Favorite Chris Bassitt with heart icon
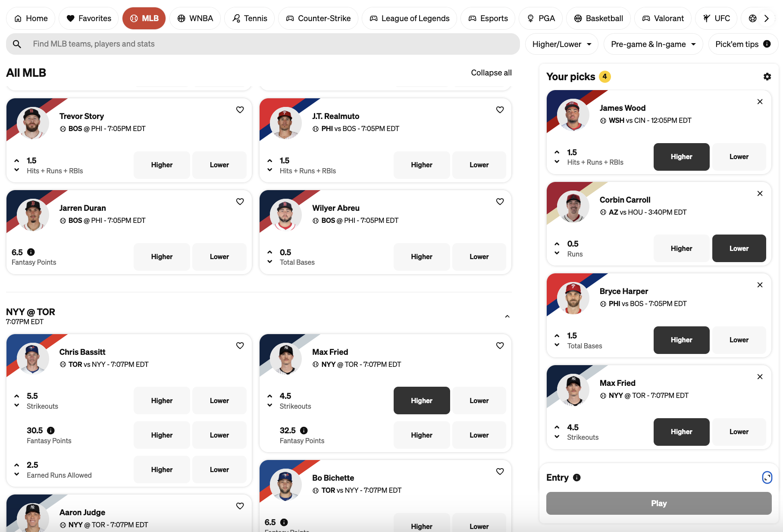The height and width of the screenshot is (532, 783). tap(240, 346)
